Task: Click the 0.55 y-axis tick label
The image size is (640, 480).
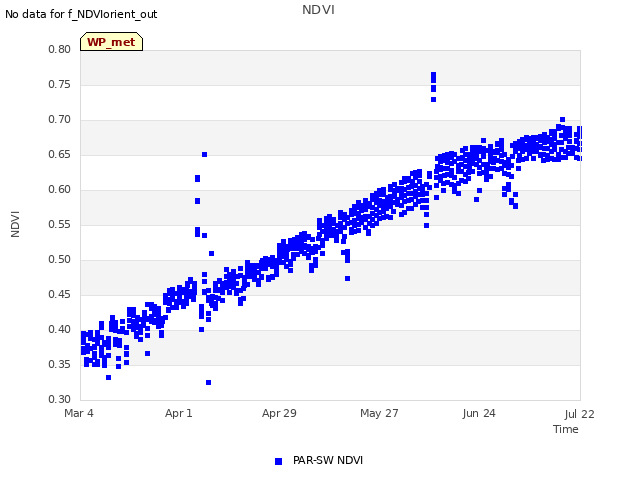Action: [x=60, y=224]
